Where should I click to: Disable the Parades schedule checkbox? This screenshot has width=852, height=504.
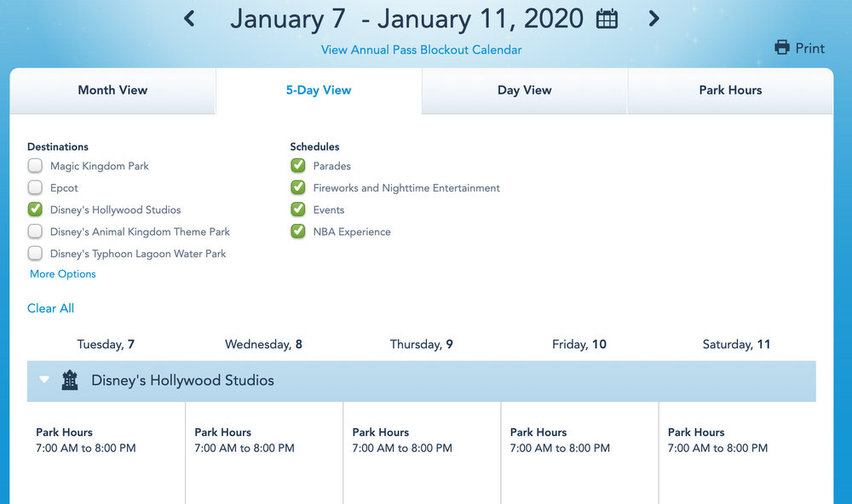tap(297, 166)
